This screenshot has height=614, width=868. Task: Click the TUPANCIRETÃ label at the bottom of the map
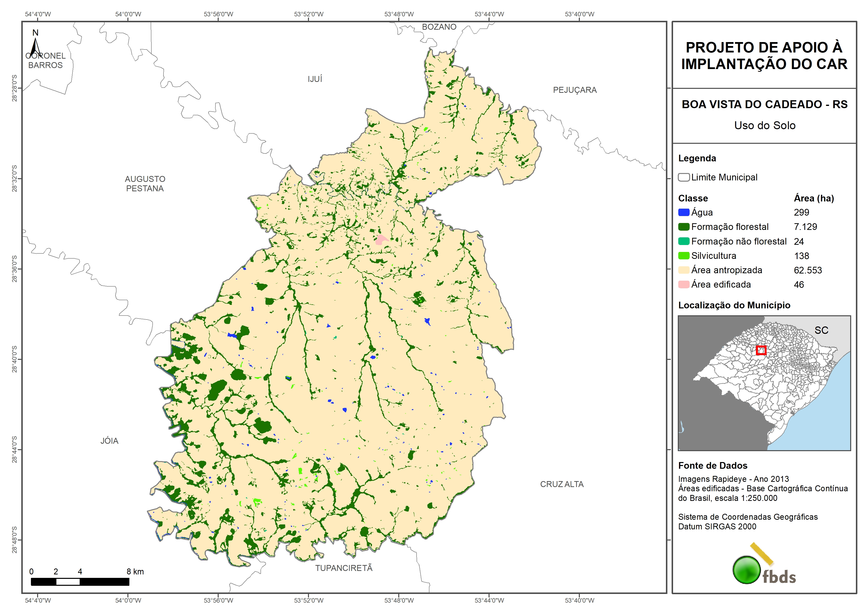click(x=344, y=568)
